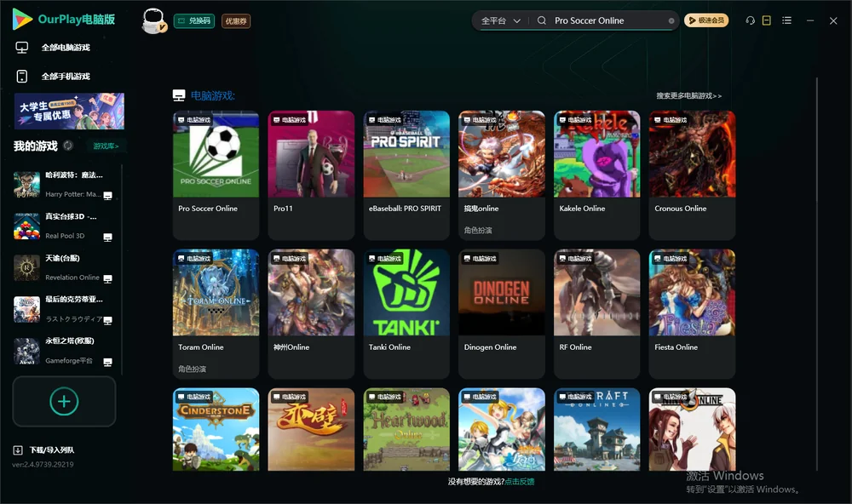This screenshot has width=852, height=504.
Task: Open the Craft Online town game card
Action: click(x=596, y=429)
